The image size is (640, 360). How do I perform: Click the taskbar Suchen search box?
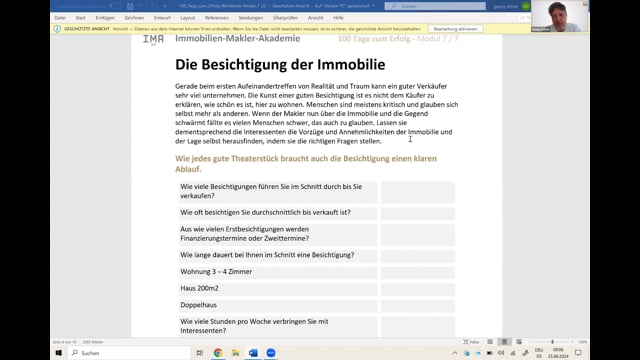130,353
